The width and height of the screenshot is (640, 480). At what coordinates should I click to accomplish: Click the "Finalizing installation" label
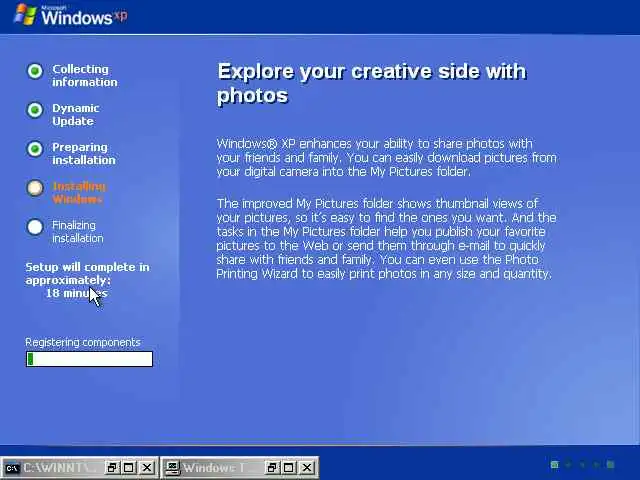point(78,231)
